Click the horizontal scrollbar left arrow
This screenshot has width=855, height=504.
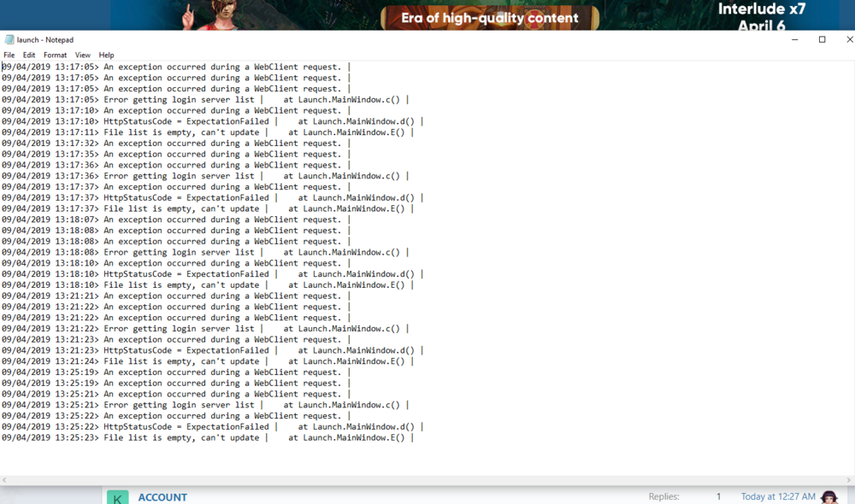pyautogui.click(x=5, y=481)
